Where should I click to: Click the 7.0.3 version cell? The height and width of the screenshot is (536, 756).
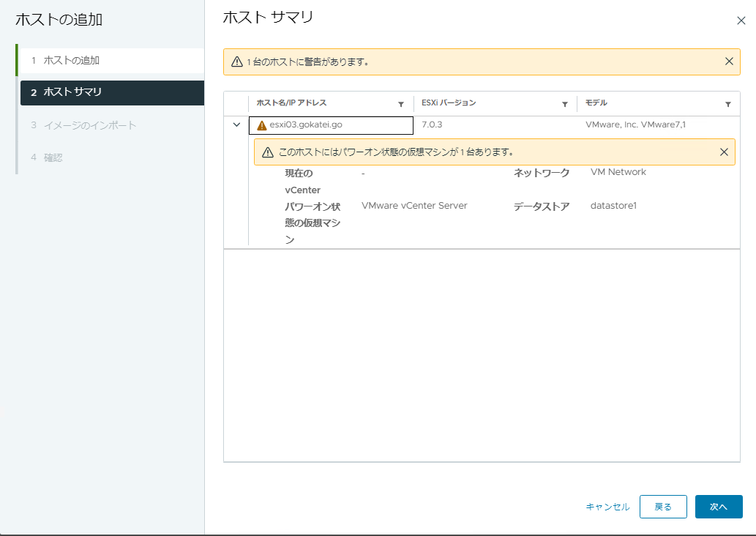pyautogui.click(x=432, y=124)
